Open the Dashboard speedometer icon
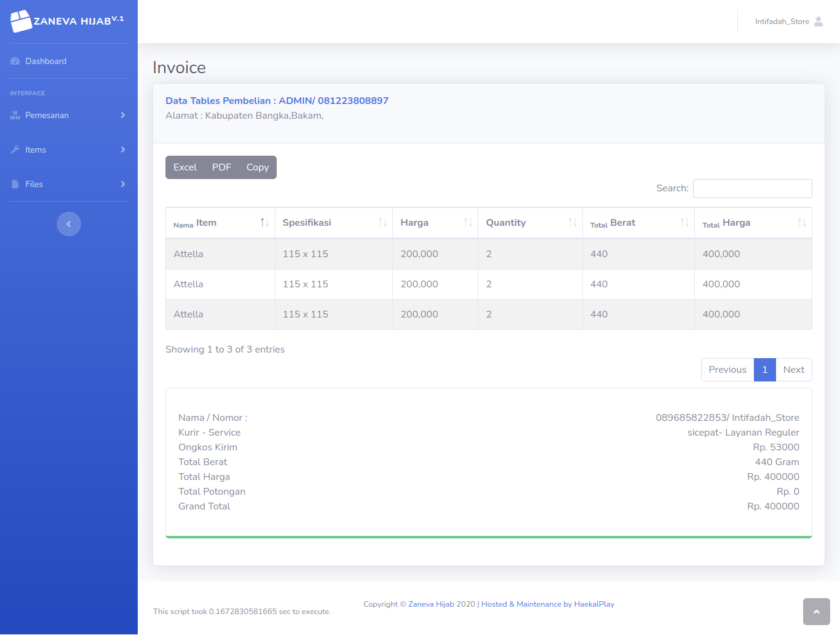 [15, 61]
